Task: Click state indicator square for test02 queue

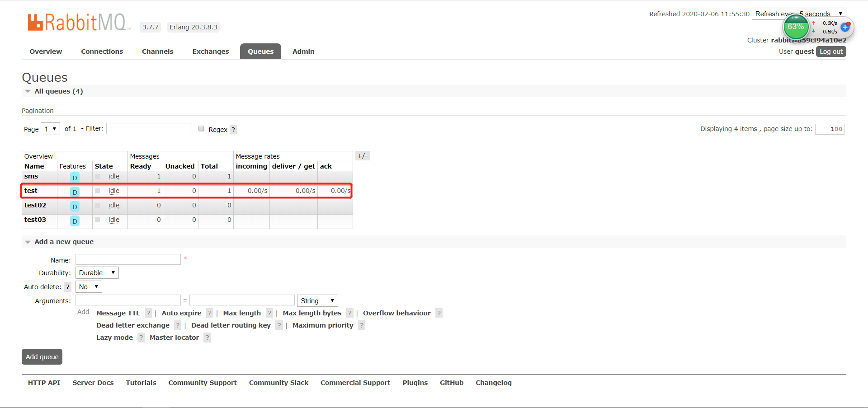Action: pos(97,206)
